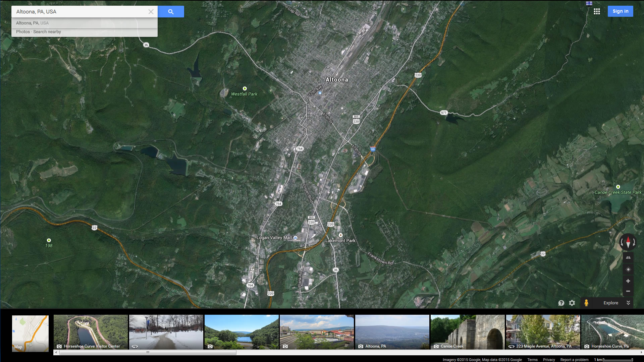Zoom out with the minus button
Viewport: 644px width, 362px height.
tap(628, 291)
